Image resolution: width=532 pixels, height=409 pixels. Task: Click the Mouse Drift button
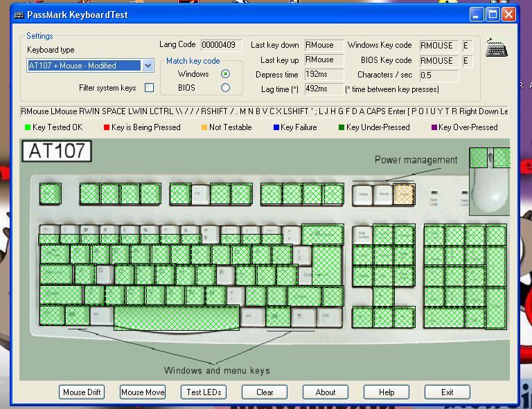pos(82,392)
